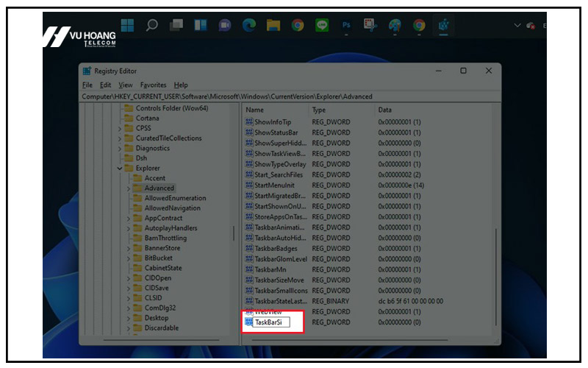
Task: Launch File Explorer from the taskbar
Action: pos(273,25)
